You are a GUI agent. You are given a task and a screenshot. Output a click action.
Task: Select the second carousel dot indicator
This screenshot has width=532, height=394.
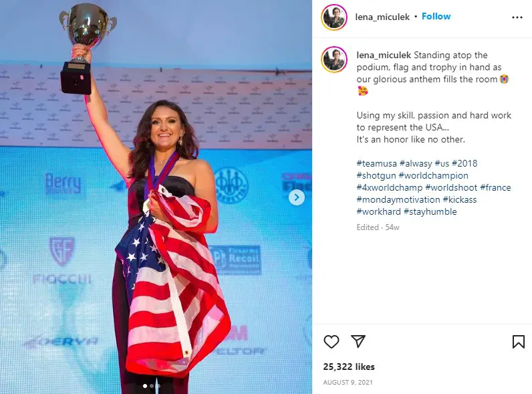point(152,386)
